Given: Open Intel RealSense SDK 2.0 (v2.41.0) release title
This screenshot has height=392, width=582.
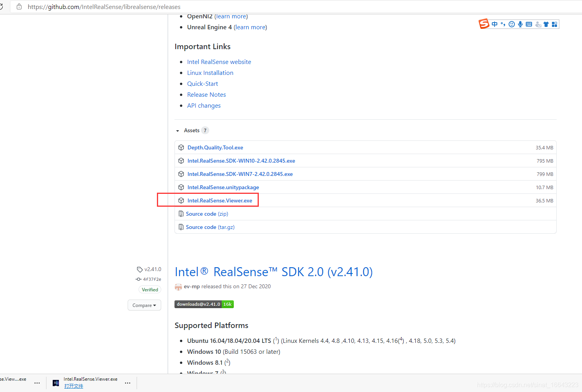Looking at the screenshot, I should click(x=274, y=272).
